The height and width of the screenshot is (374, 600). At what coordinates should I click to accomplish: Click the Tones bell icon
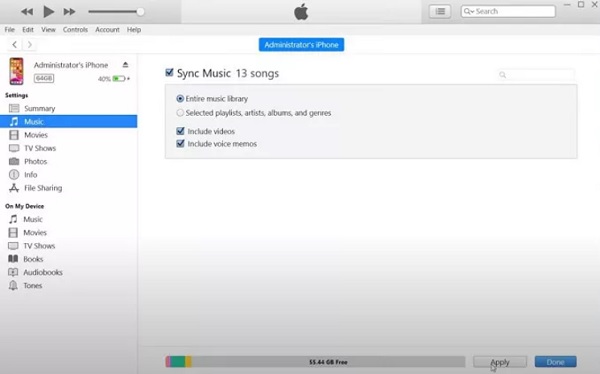pos(13,285)
